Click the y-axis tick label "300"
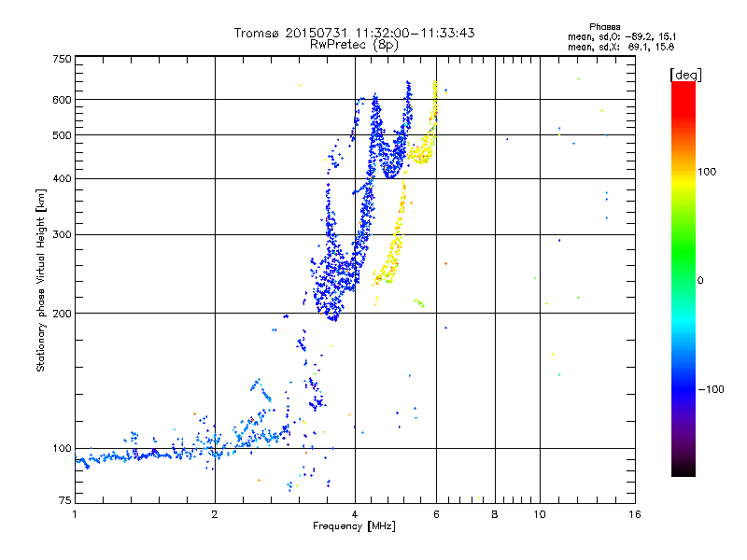Viewport: 747px width, 560px height. 63,235
